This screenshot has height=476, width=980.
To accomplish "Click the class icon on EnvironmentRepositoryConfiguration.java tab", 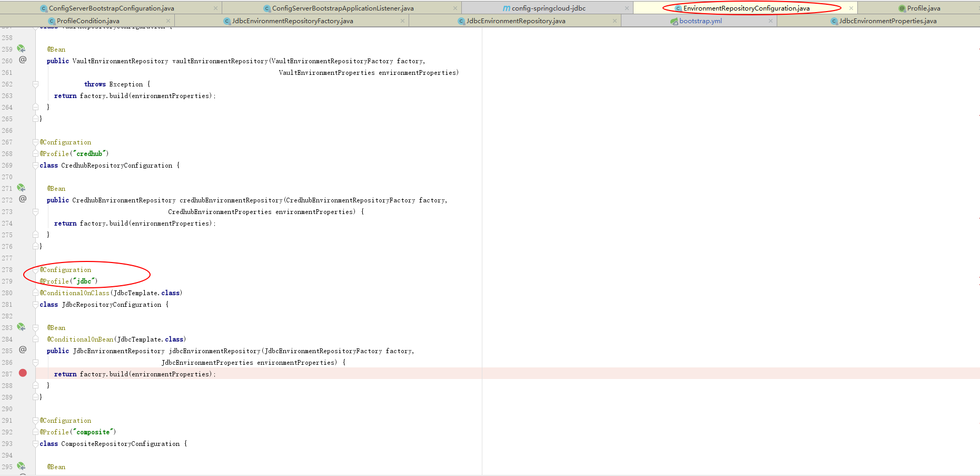I will (677, 8).
